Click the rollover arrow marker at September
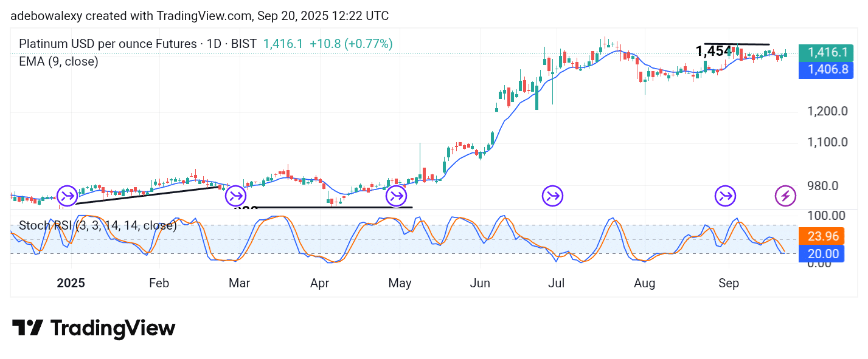The image size is (868, 359). click(x=726, y=196)
